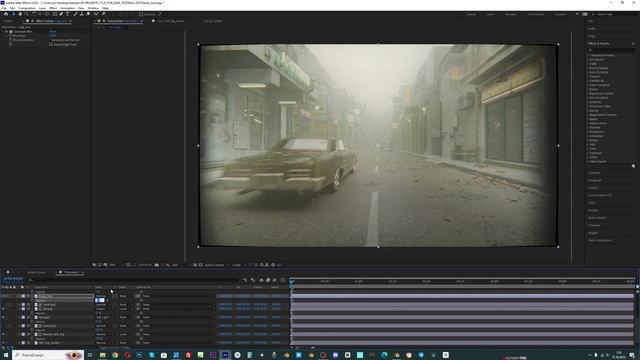Open the Soft Light blending mode dropdown

[102, 317]
